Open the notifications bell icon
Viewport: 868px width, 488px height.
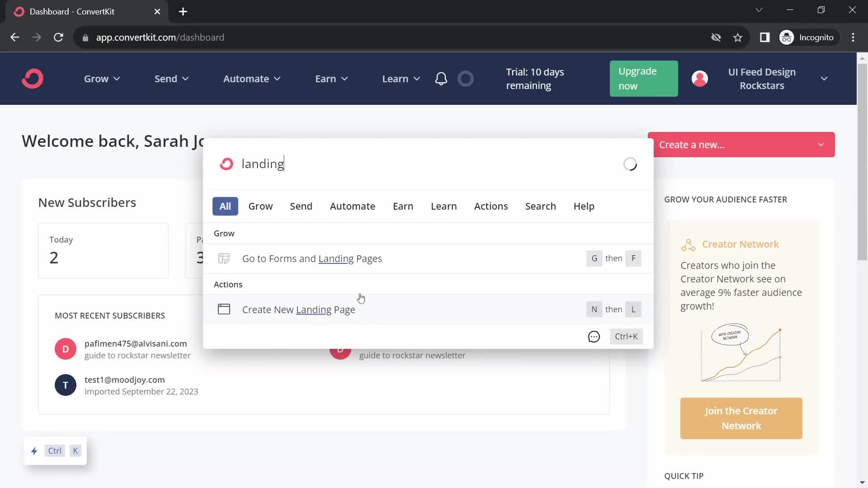(x=442, y=78)
